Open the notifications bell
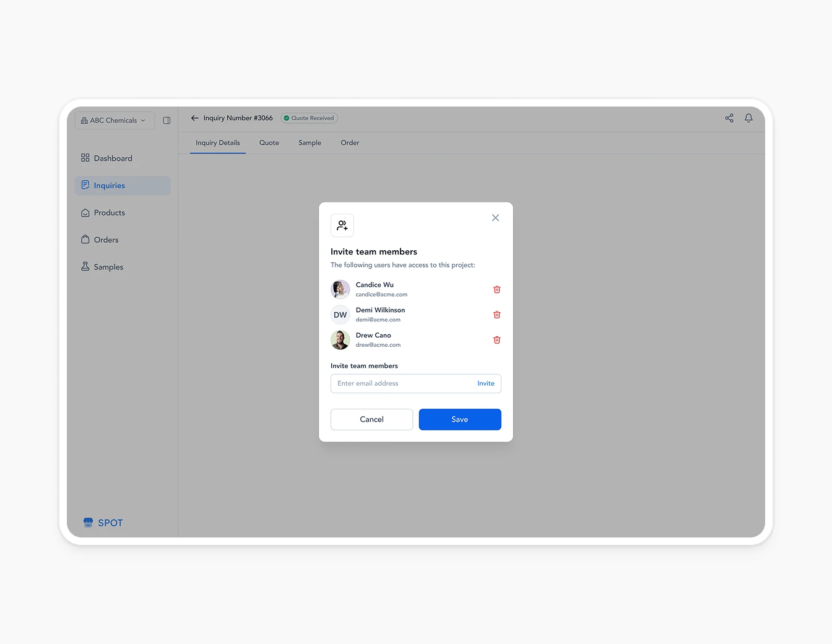Screen dimensions: 832x644 (748, 118)
